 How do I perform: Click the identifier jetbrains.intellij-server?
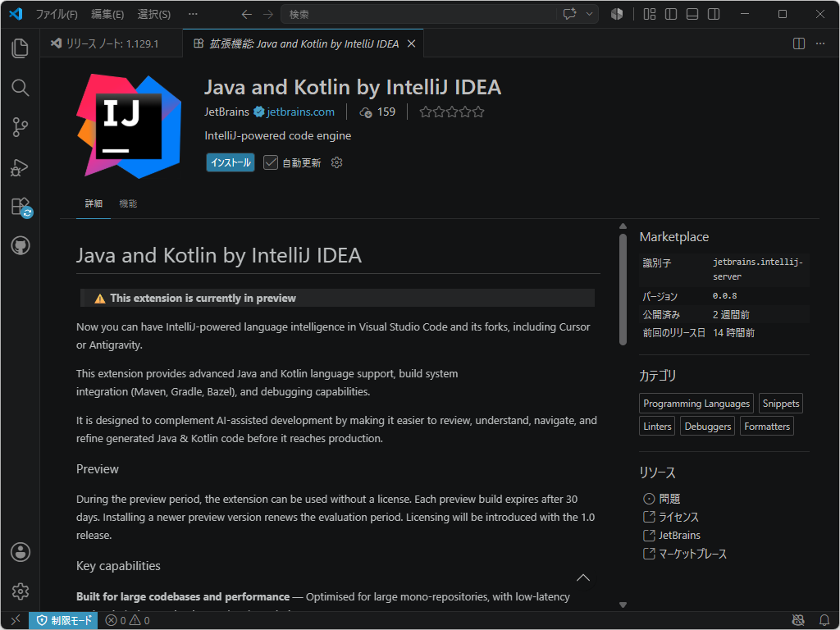click(x=757, y=269)
